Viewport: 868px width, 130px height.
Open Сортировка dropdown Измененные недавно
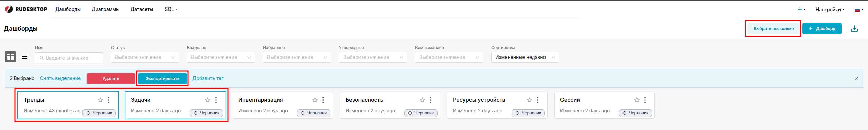point(525,57)
